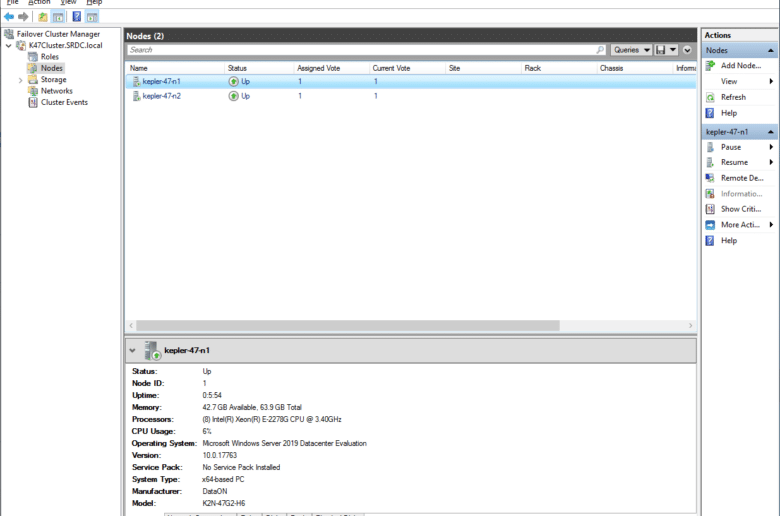The height and width of the screenshot is (516, 780).
Task: Click kepler-47-n1 server icon in list
Action: pyautogui.click(x=136, y=82)
